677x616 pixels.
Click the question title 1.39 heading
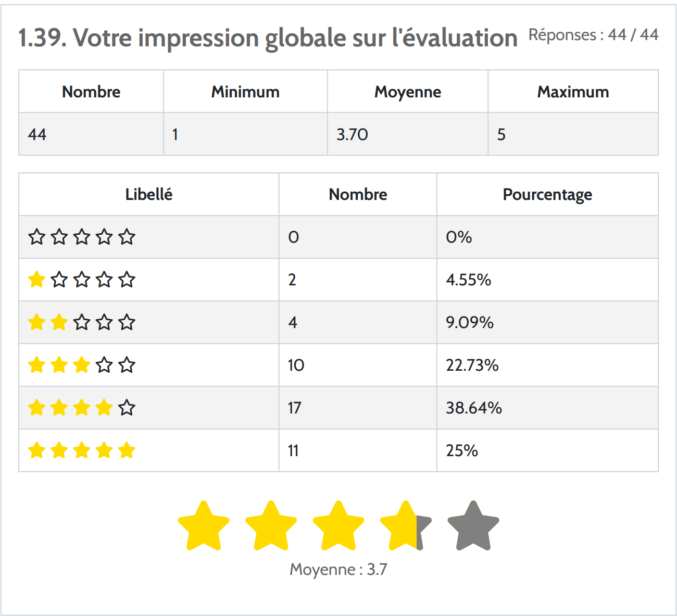click(268, 38)
